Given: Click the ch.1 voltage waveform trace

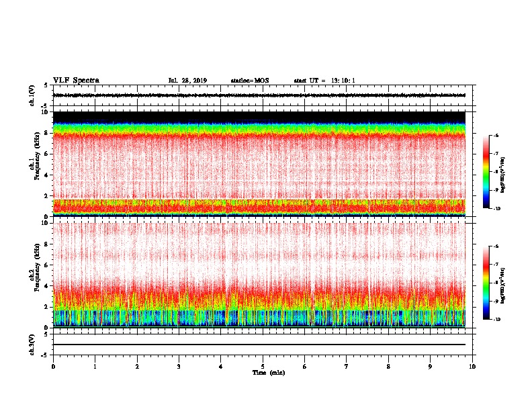Looking at the screenshot, I should 259,95.
